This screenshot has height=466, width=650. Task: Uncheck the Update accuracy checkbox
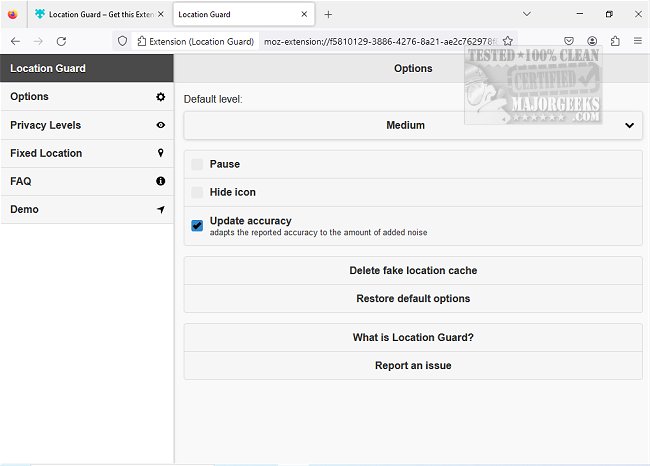tap(197, 226)
